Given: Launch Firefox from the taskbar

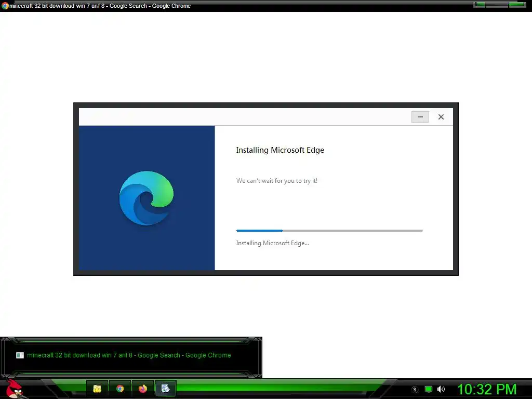Looking at the screenshot, I should point(143,389).
